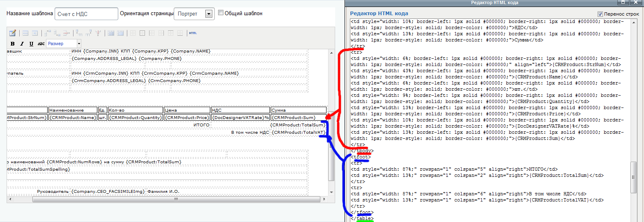Click the insert table icon with pencil
This screenshot has width=644, height=222.
click(12, 33)
